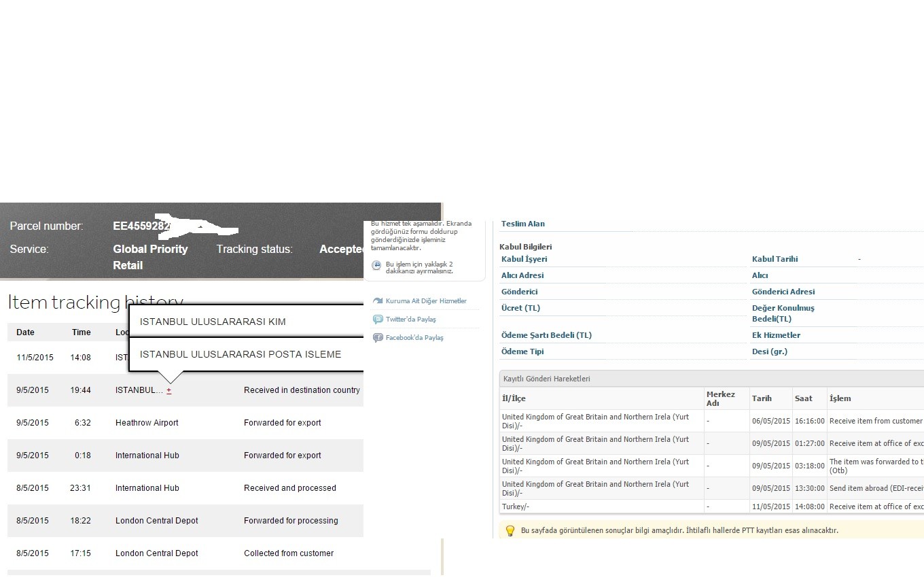Click the Facebook share icon

coord(378,338)
